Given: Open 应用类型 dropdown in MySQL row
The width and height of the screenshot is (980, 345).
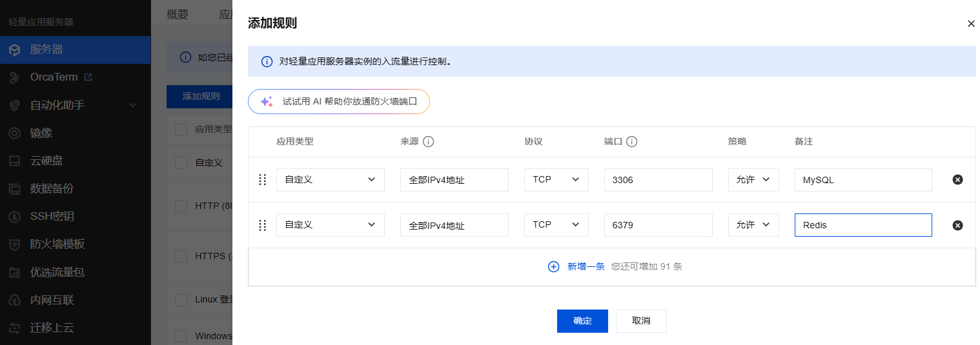Looking at the screenshot, I should coord(330,180).
